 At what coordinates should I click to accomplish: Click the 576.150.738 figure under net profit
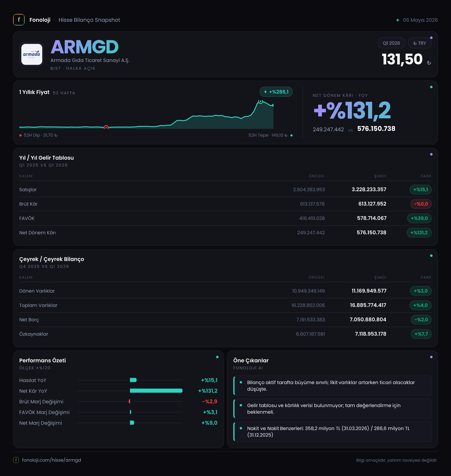376,129
